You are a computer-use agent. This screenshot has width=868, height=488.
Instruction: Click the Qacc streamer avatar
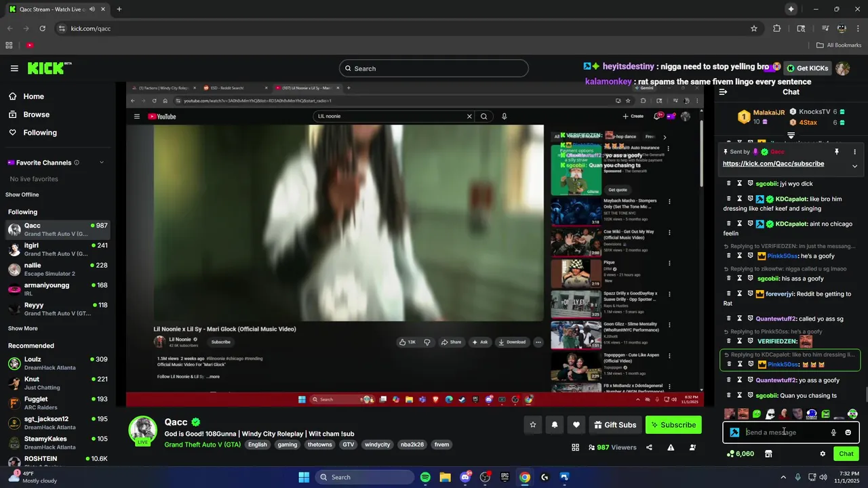(x=143, y=430)
